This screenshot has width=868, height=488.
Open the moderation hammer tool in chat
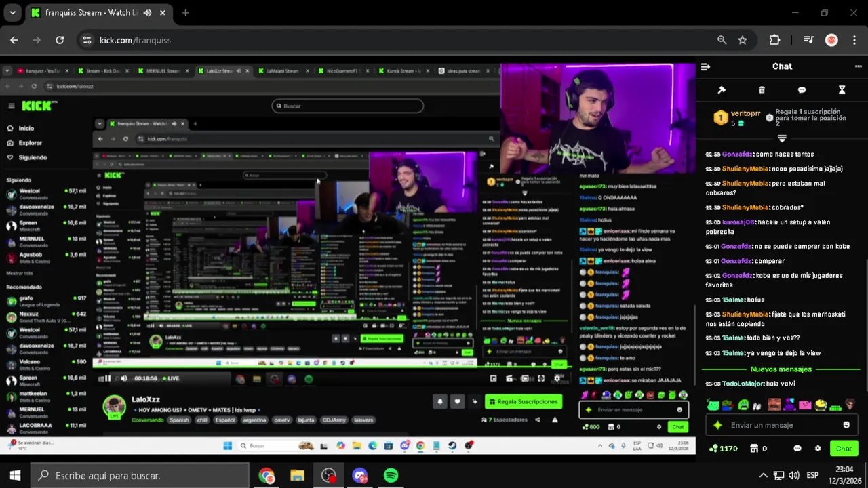point(722,90)
